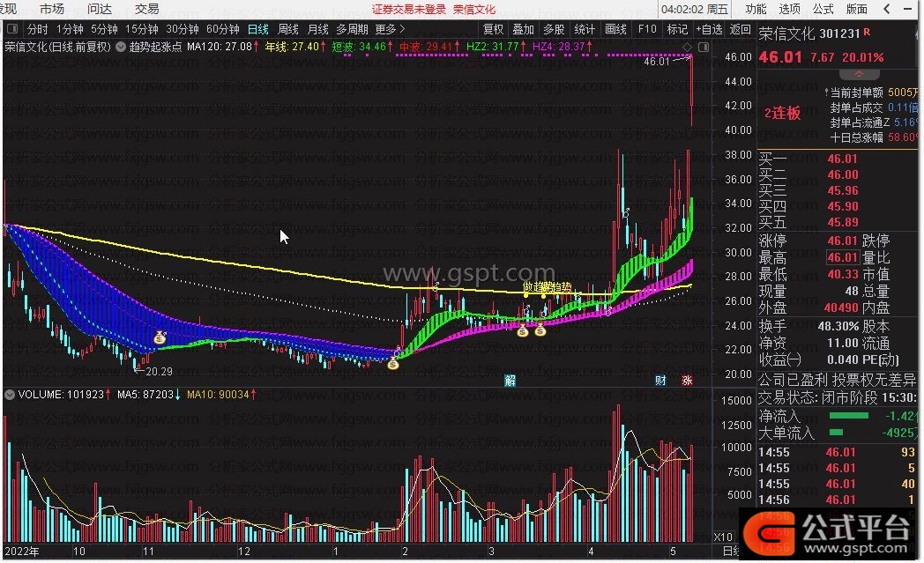924x563 pixels.
Task: Click the VOLUME: 101923 label
Action: coord(61,395)
